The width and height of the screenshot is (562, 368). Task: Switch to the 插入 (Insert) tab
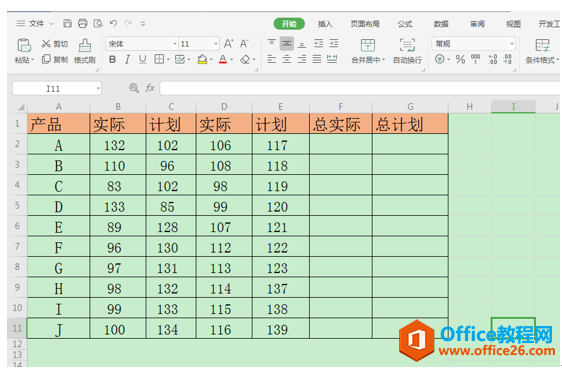point(325,24)
